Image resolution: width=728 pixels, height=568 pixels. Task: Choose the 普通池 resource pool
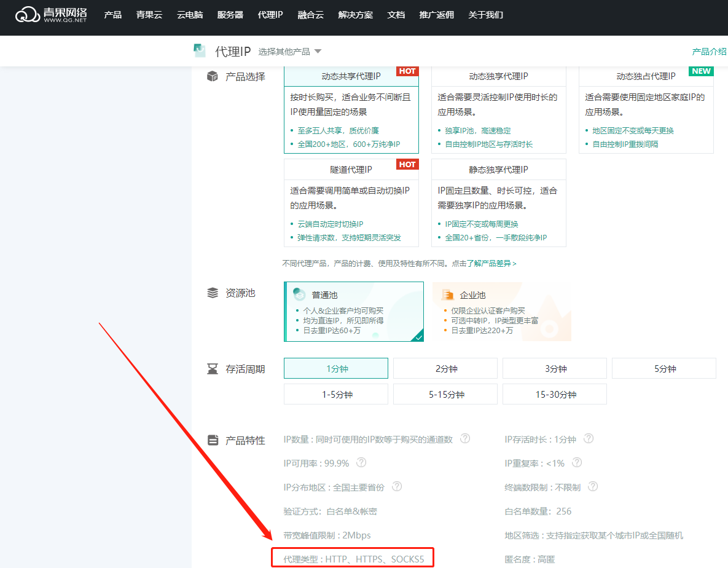coord(354,311)
